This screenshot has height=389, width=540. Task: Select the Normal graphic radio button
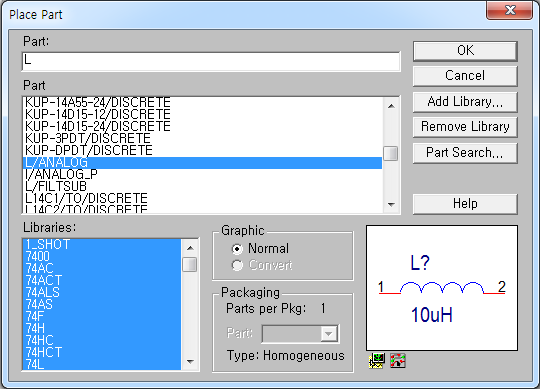(x=237, y=249)
